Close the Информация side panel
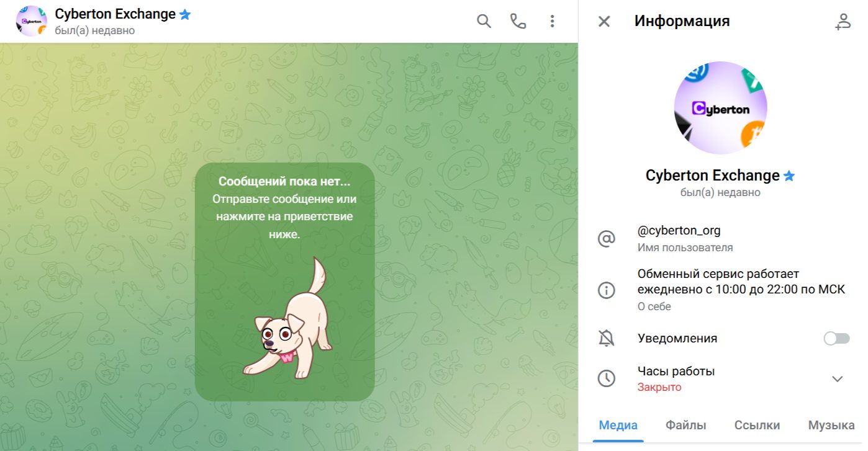 (x=604, y=22)
